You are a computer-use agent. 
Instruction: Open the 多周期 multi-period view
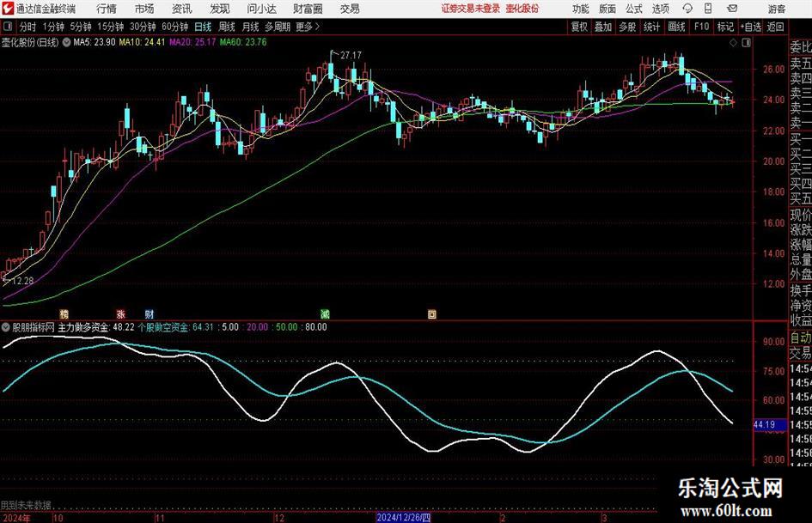pos(278,27)
